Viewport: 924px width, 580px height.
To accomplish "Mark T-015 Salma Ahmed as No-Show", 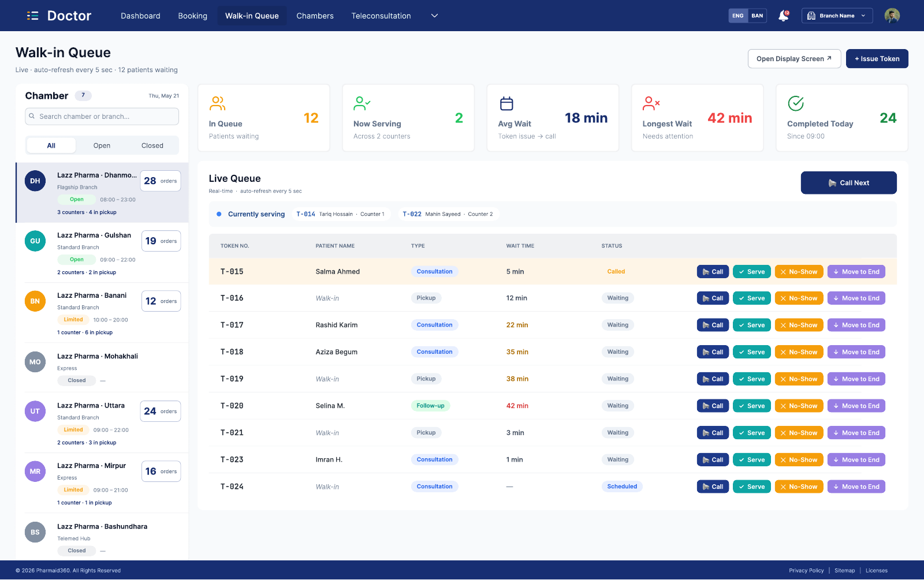I will tap(799, 272).
